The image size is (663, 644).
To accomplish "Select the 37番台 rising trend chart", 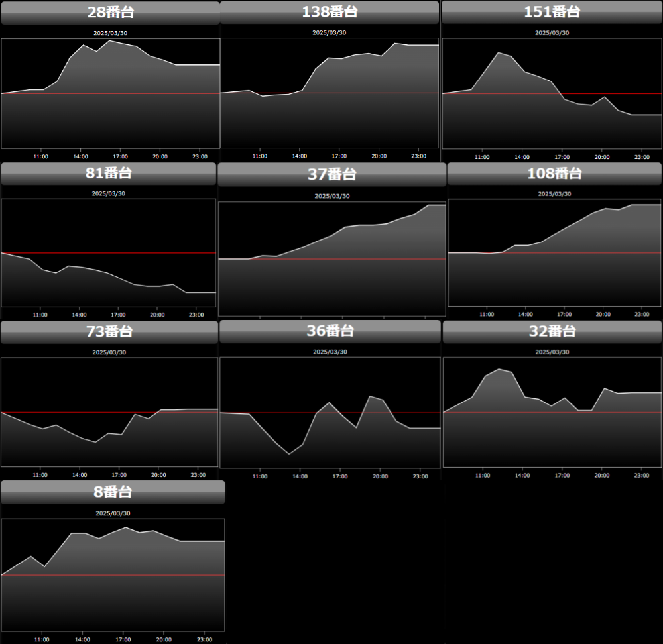I will 332,259.
